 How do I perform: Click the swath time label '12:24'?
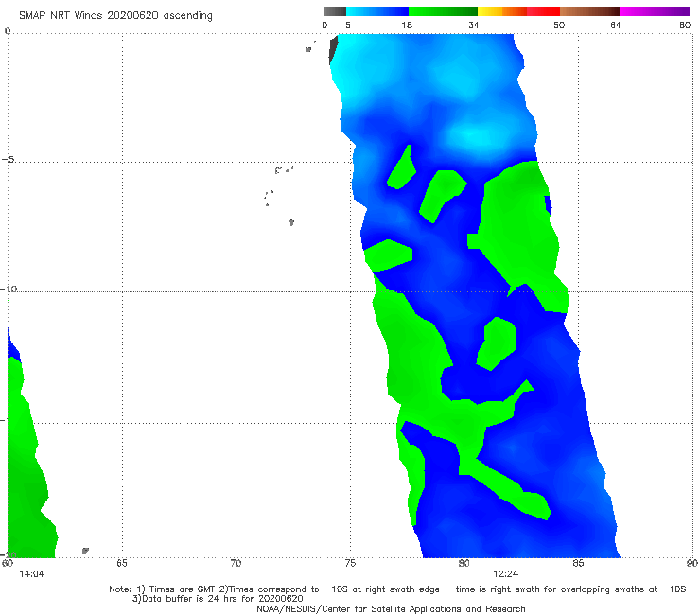tap(505, 574)
